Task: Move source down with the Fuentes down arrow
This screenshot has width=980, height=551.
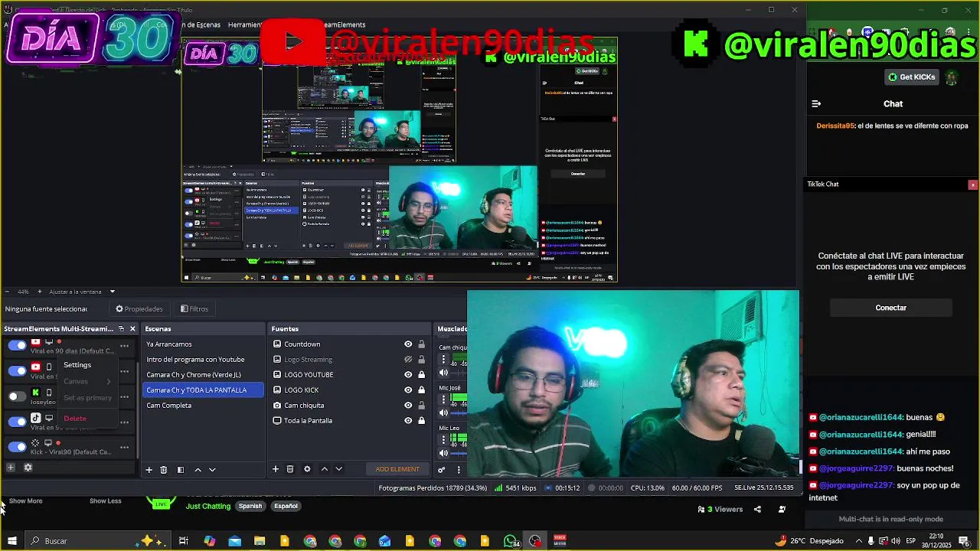Action: [x=338, y=469]
